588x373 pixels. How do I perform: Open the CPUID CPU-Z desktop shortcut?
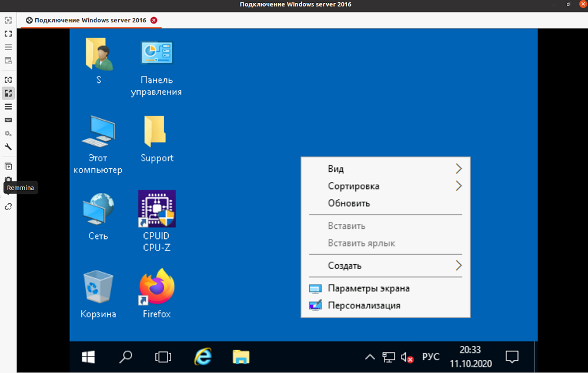(x=156, y=209)
